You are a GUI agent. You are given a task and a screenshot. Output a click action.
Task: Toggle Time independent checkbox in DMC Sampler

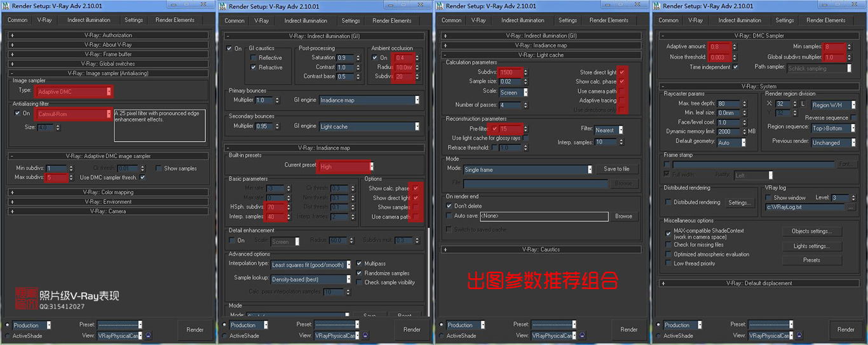[736, 67]
